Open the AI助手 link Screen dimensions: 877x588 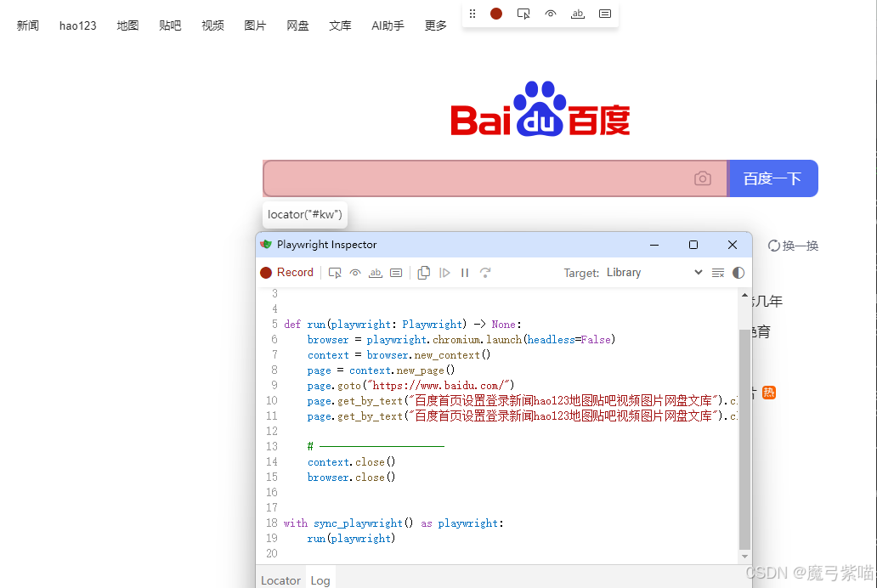coord(388,25)
